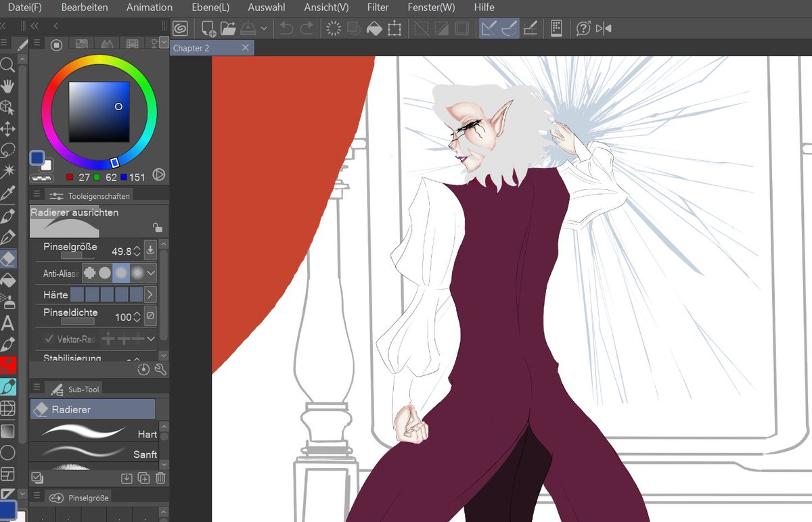This screenshot has width=812, height=522.
Task: Open the Filter menu
Action: pyautogui.click(x=378, y=7)
